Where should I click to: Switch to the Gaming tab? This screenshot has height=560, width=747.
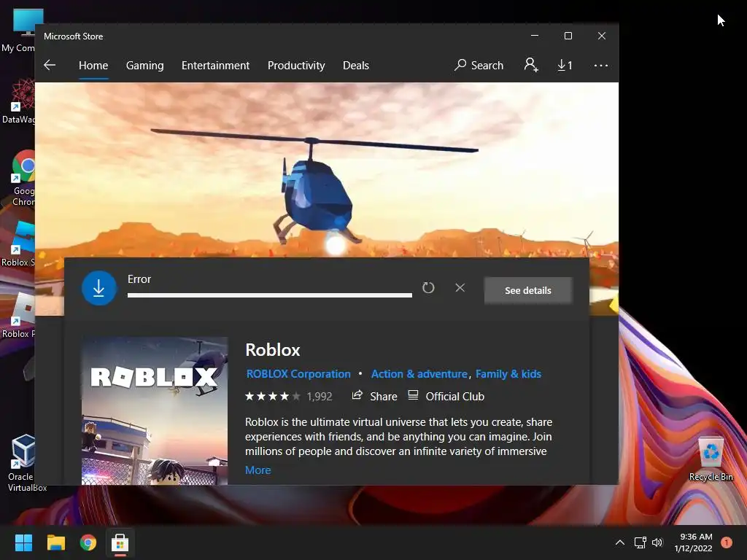pyautogui.click(x=145, y=65)
